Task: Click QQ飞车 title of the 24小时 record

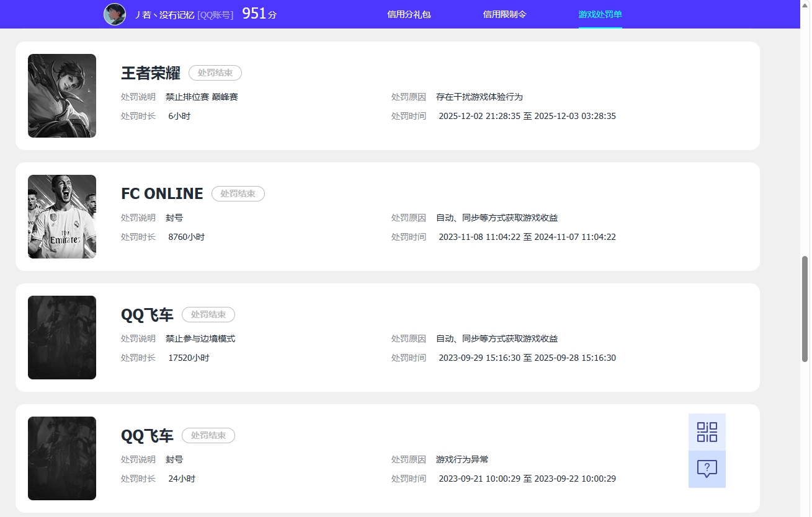Action: [x=147, y=436]
